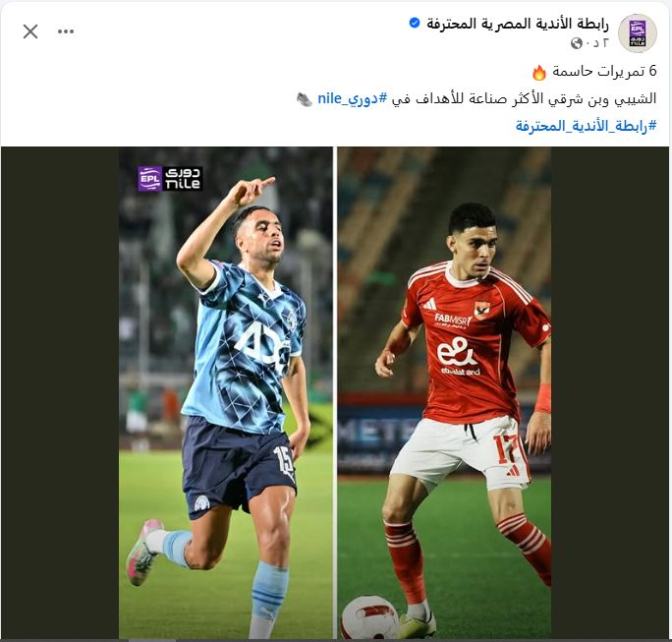672x642 pixels.
Task: Click the e& sponsor logo on red jersey
Action: [x=457, y=351]
